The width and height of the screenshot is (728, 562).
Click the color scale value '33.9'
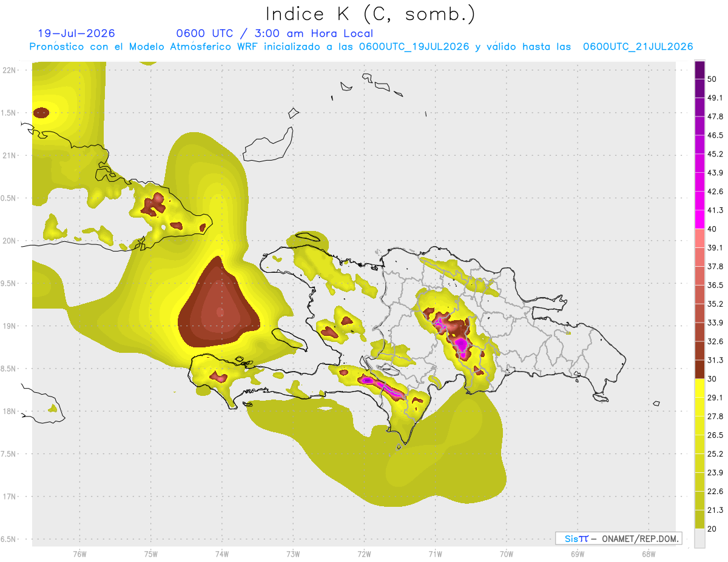click(715, 323)
